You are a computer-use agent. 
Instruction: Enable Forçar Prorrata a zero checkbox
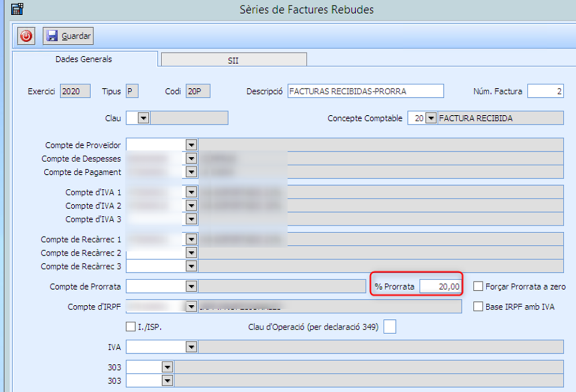point(478,287)
